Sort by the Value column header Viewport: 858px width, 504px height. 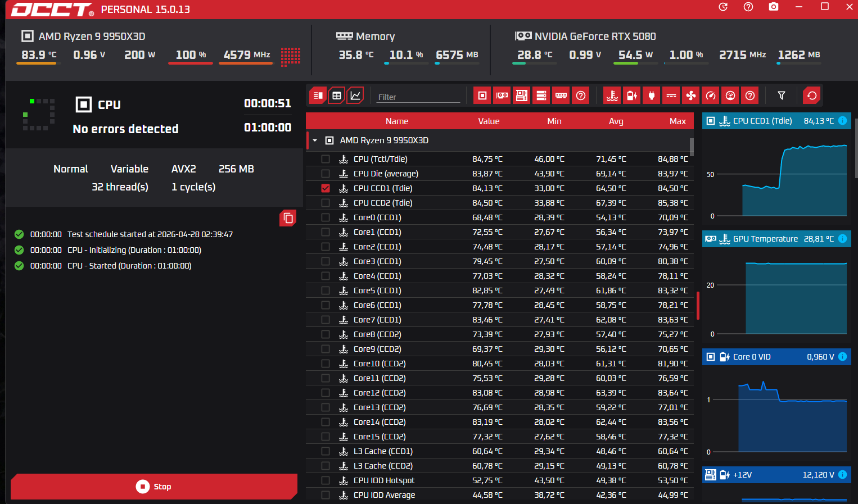pos(489,121)
